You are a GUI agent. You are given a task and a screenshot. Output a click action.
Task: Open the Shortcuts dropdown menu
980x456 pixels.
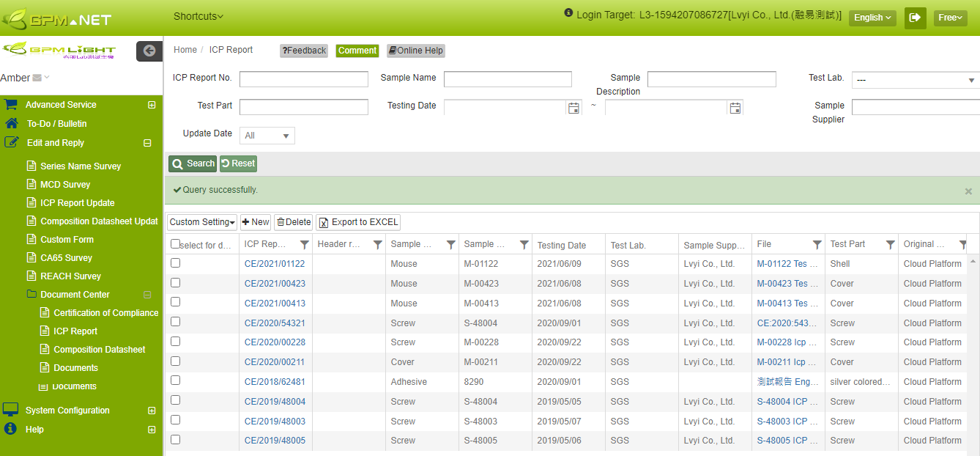click(x=198, y=16)
